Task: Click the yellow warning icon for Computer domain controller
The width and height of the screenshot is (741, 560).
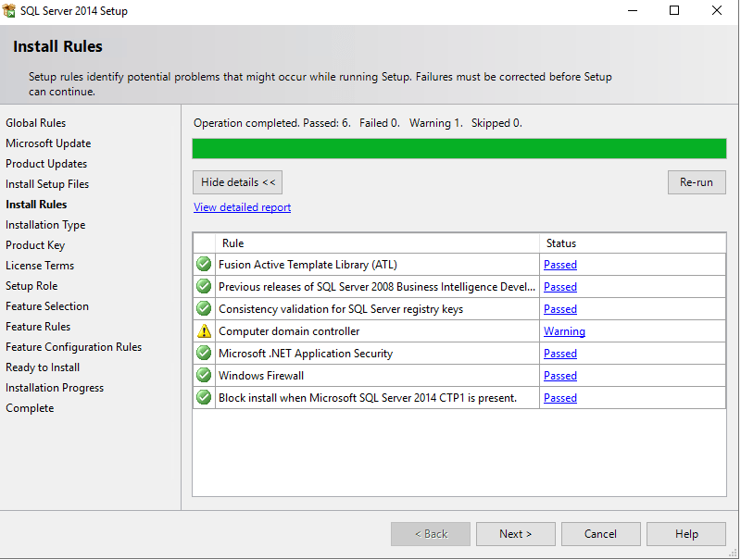Action: coord(204,331)
